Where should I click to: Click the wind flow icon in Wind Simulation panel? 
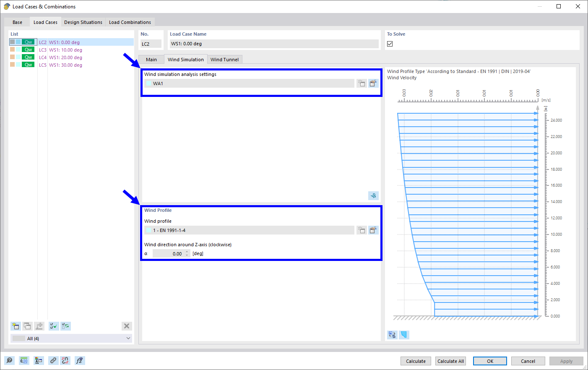pos(373,195)
